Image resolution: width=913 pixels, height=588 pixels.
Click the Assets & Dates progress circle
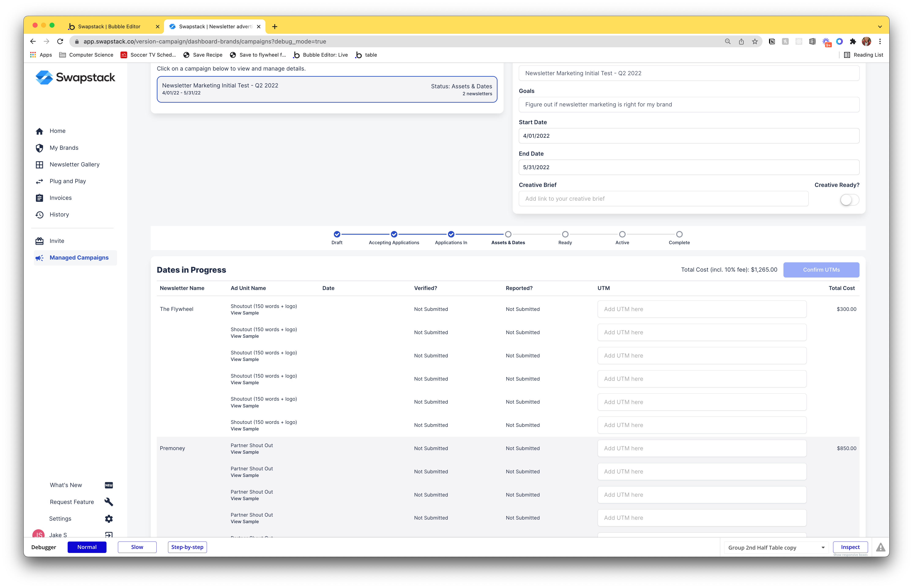(x=508, y=234)
